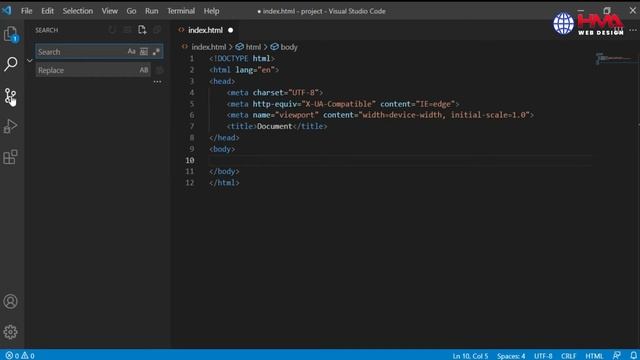Open the Go menu
The image size is (640, 360).
click(131, 11)
